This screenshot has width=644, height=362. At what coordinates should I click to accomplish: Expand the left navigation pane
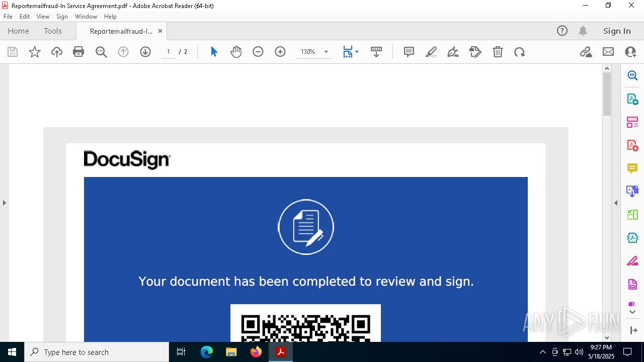click(4, 203)
